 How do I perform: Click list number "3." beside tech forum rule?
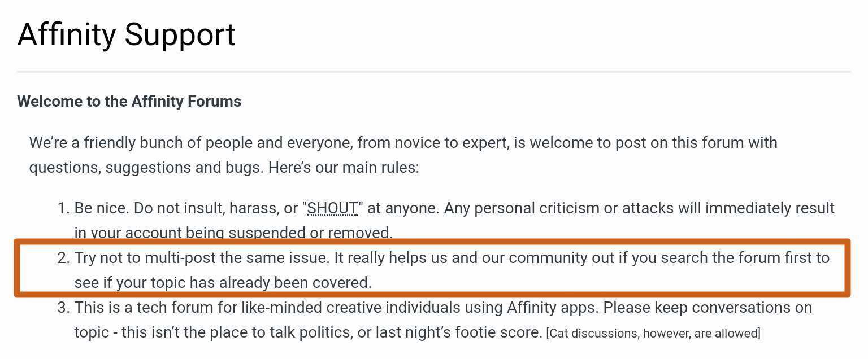click(63, 308)
